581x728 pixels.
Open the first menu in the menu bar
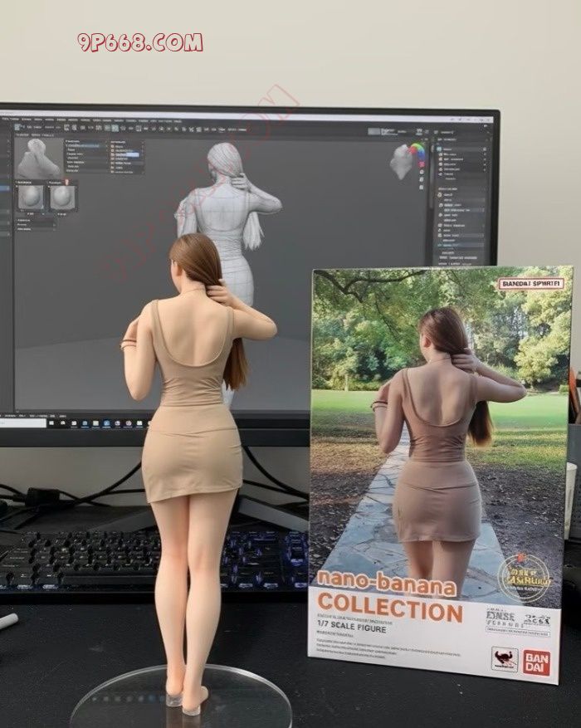point(7,120)
